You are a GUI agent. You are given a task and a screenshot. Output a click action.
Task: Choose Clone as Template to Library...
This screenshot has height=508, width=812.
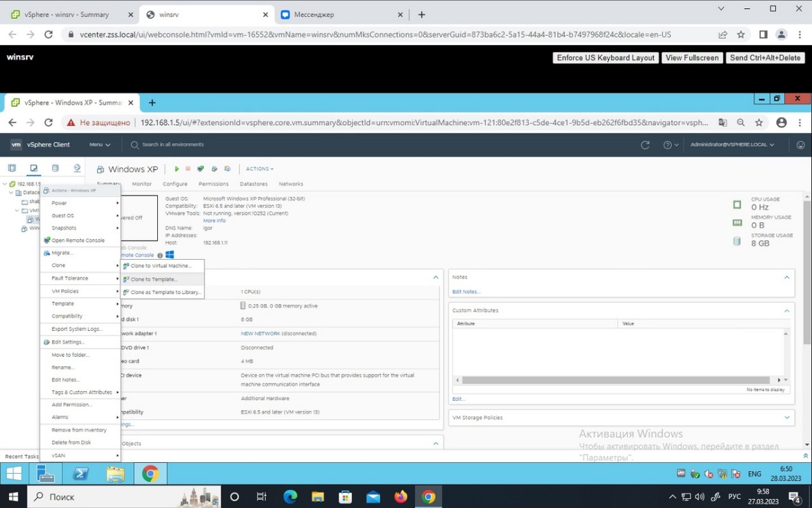(x=163, y=292)
